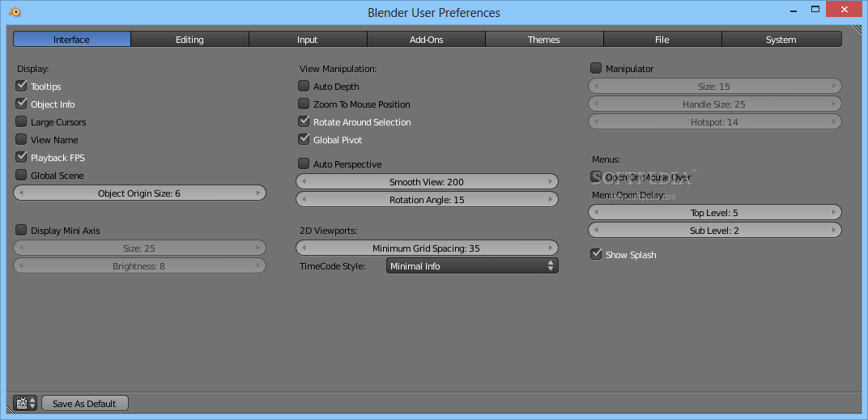Uncheck Show Splash
Image resolution: width=868 pixels, height=420 pixels.
tap(596, 255)
